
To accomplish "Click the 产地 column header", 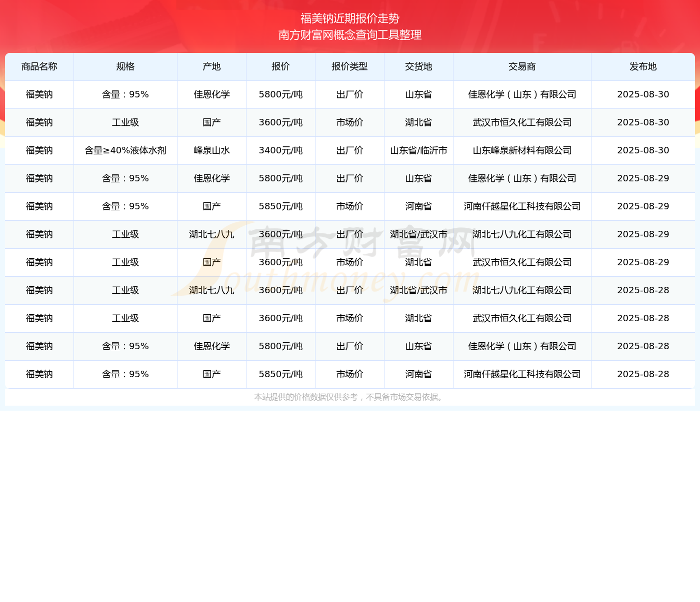I will pyautogui.click(x=211, y=66).
